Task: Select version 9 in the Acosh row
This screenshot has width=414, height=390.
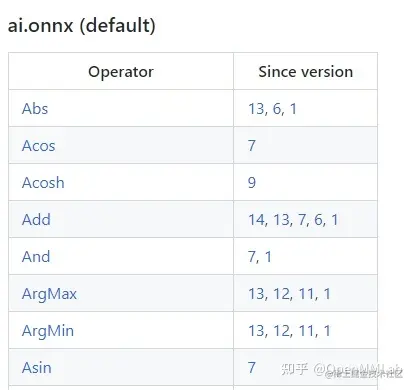Action: [252, 183]
